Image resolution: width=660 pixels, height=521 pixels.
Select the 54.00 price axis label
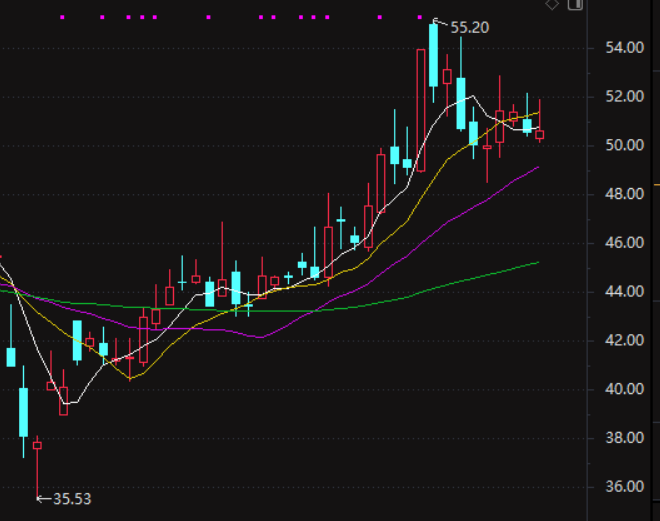625,48
